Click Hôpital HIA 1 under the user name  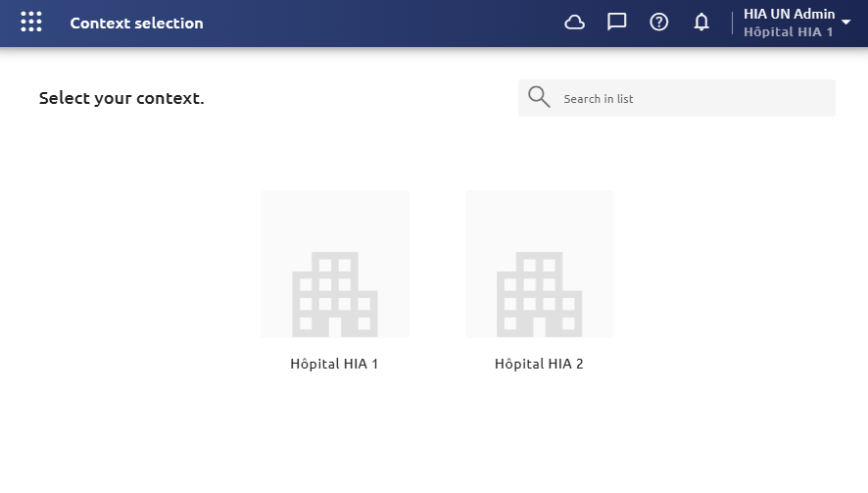coord(788,32)
